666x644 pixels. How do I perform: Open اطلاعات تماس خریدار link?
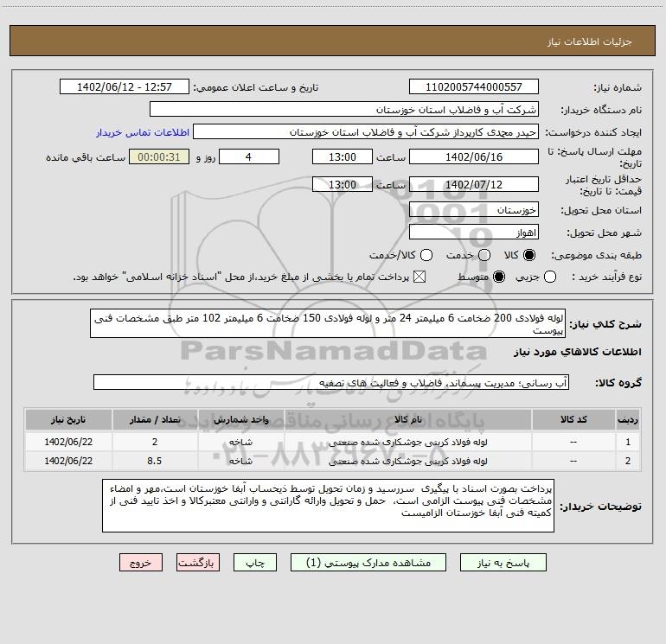[143, 132]
